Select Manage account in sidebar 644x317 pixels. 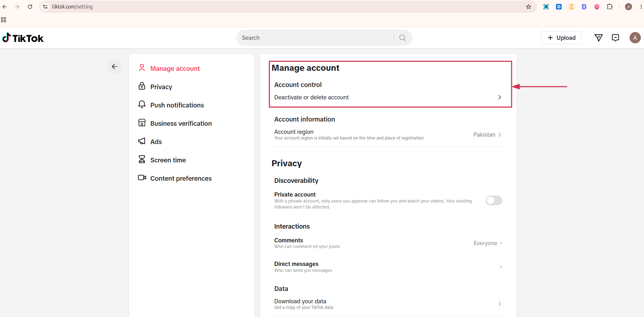click(175, 68)
